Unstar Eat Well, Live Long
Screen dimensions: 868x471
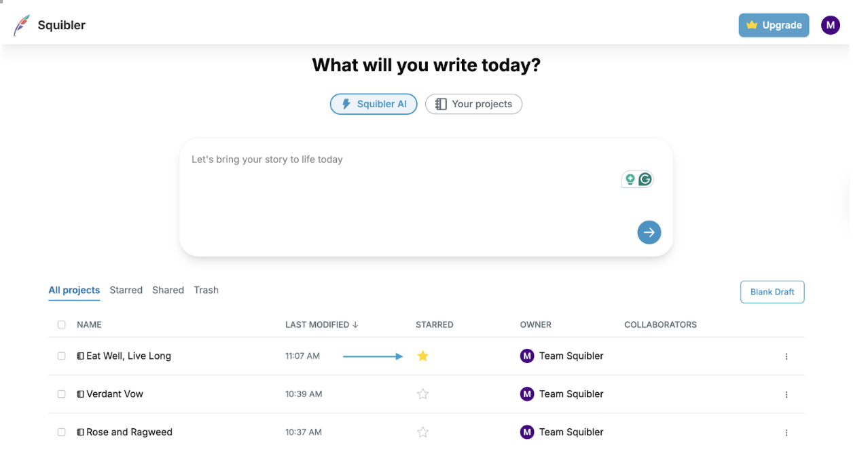(x=422, y=356)
